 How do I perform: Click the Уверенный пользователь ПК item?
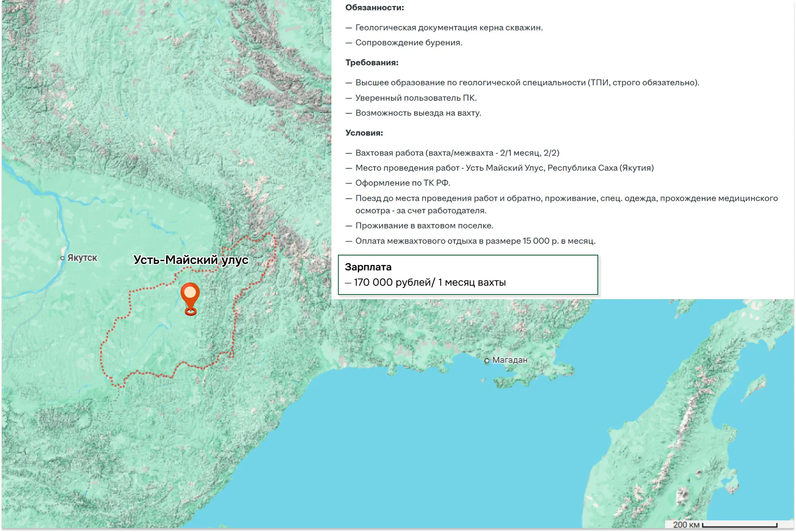click(416, 98)
